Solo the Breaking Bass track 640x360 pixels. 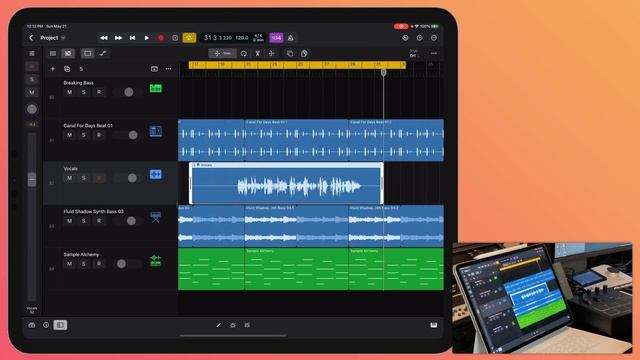[x=84, y=92]
